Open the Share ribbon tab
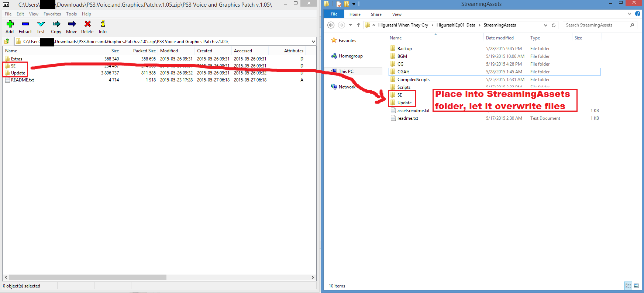Image resolution: width=644 pixels, height=293 pixels. pos(376,14)
